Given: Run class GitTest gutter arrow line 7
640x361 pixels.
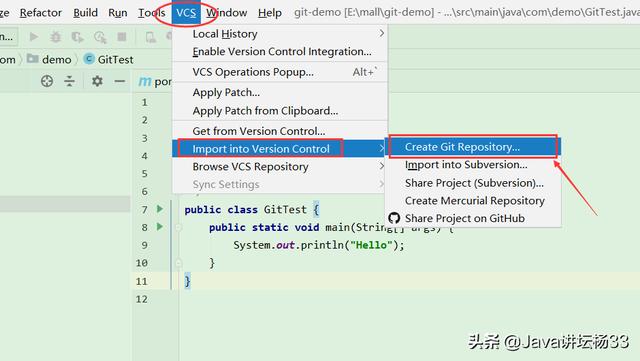Looking at the screenshot, I should [160, 209].
